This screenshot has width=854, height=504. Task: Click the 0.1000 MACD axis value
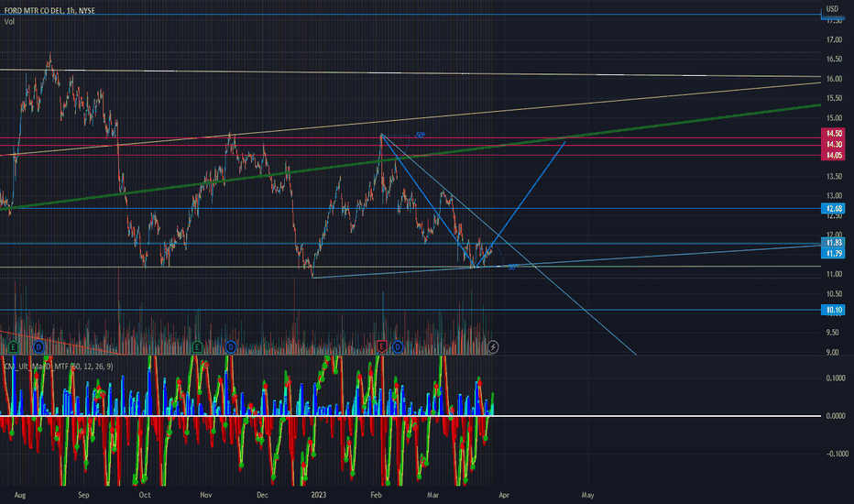(836, 378)
